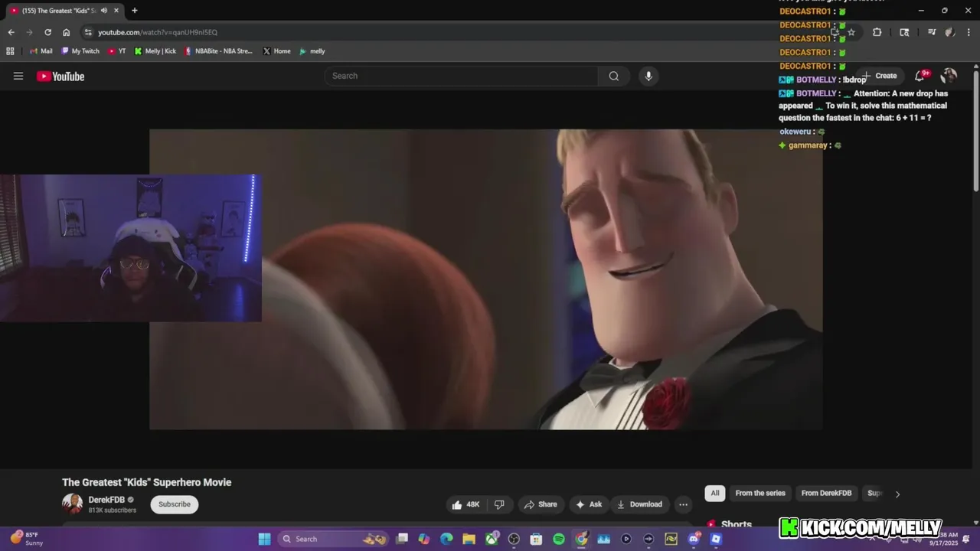Select the All filter chip
The height and width of the screenshot is (551, 980).
(x=715, y=494)
